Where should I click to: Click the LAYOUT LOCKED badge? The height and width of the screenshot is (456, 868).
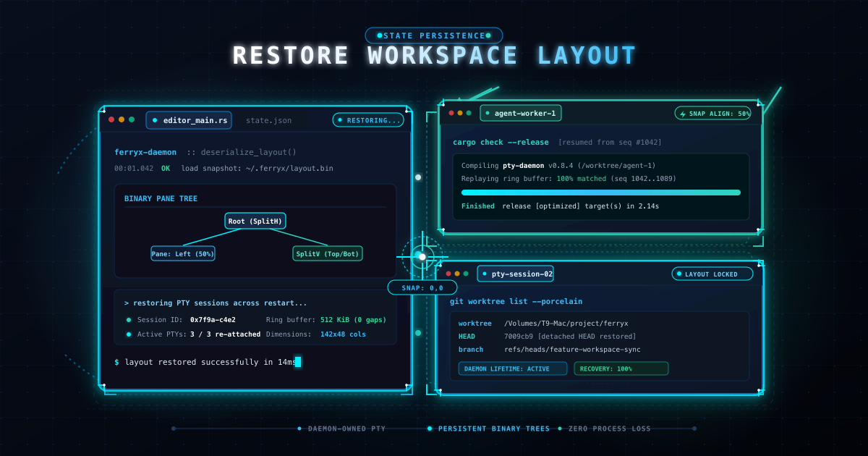pos(712,274)
